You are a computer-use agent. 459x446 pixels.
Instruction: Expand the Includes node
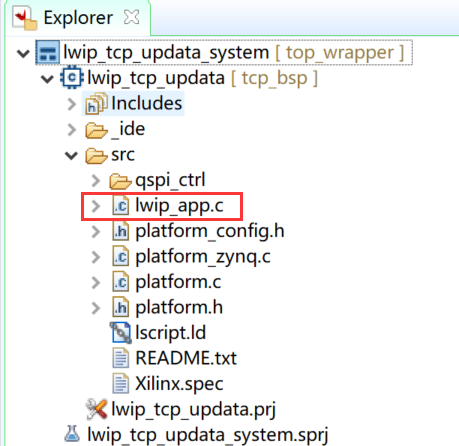point(71,104)
